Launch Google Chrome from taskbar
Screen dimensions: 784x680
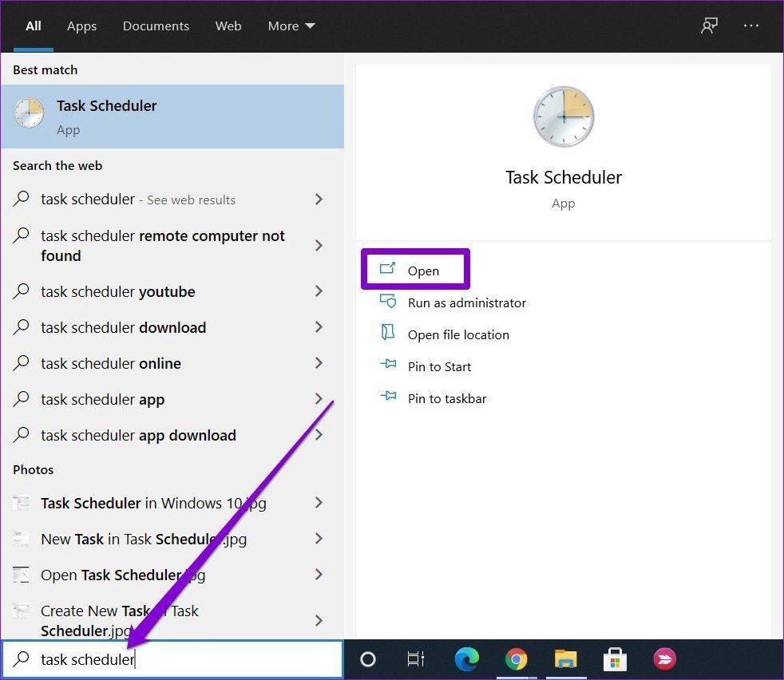[x=516, y=659]
